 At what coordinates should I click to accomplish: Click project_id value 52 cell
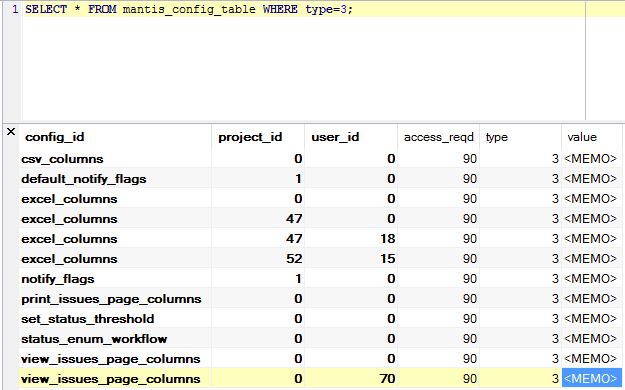[258, 258]
